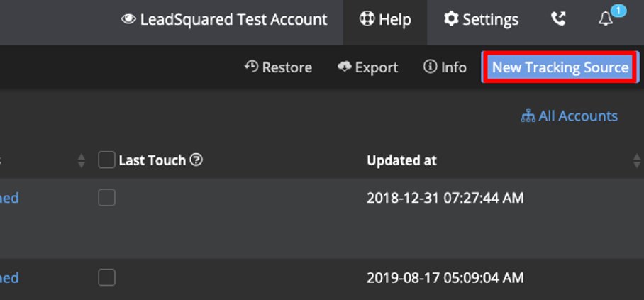This screenshot has width=644, height=300.
Task: Click the Settings gear icon
Action: (x=451, y=19)
